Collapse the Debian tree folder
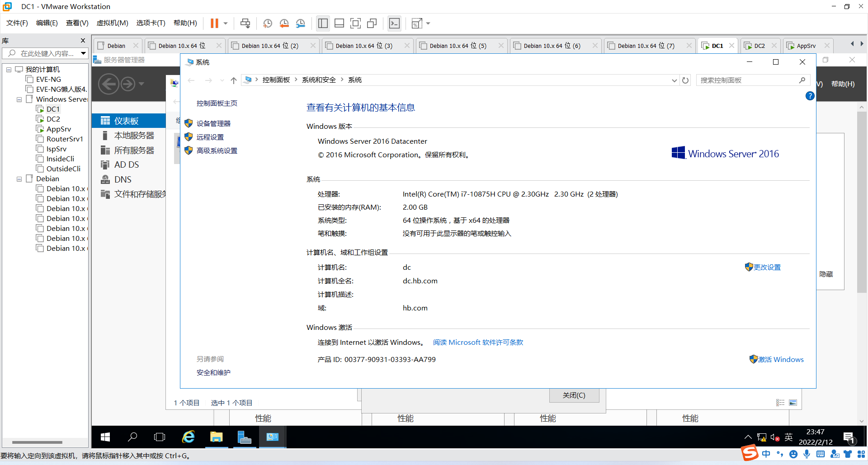The image size is (868, 465). coord(19,179)
